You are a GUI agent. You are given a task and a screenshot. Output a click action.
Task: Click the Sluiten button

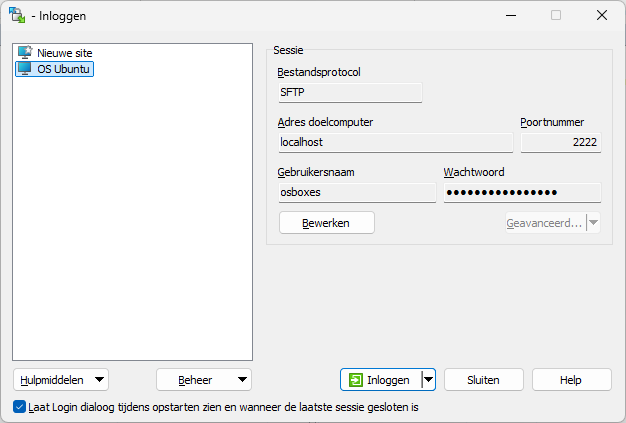pos(483,380)
